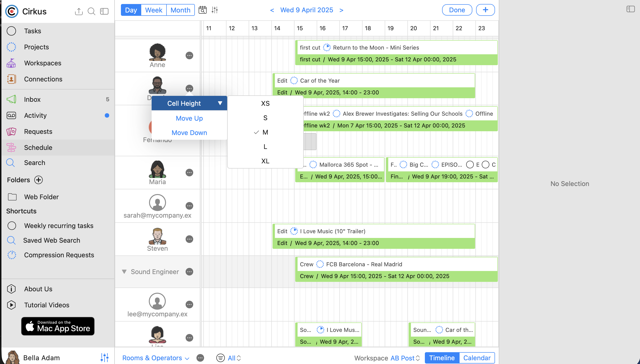Open the calendar date search icon

202,10
